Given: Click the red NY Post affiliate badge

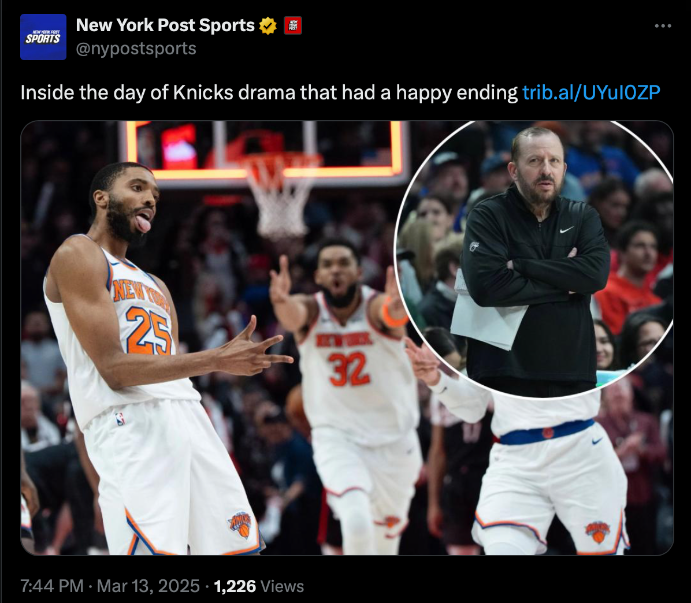Looking at the screenshot, I should [293, 26].
